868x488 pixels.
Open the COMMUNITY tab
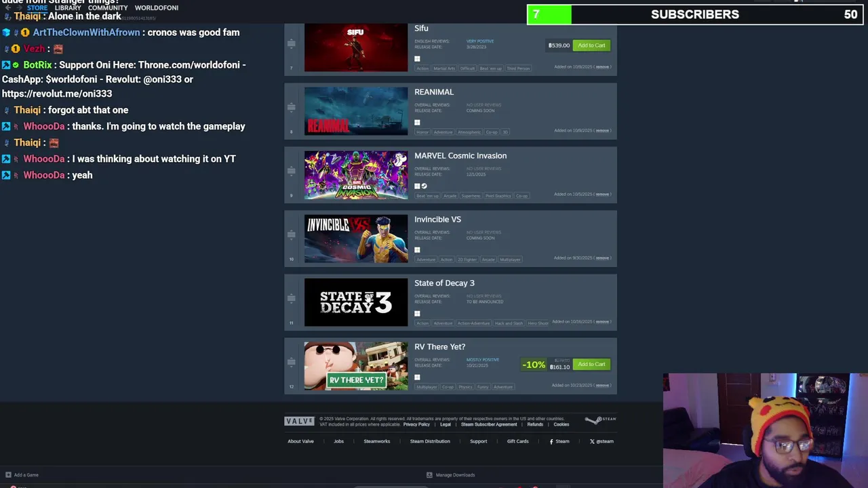pyautogui.click(x=108, y=7)
